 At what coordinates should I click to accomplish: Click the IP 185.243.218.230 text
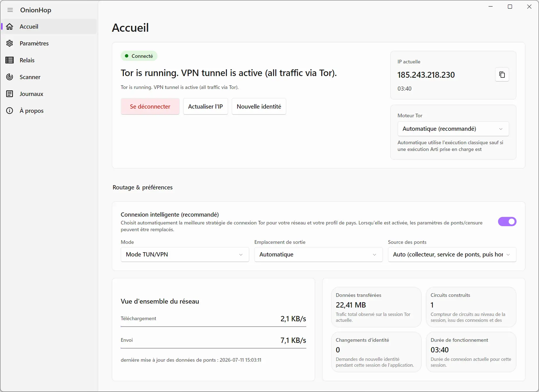pyautogui.click(x=426, y=75)
